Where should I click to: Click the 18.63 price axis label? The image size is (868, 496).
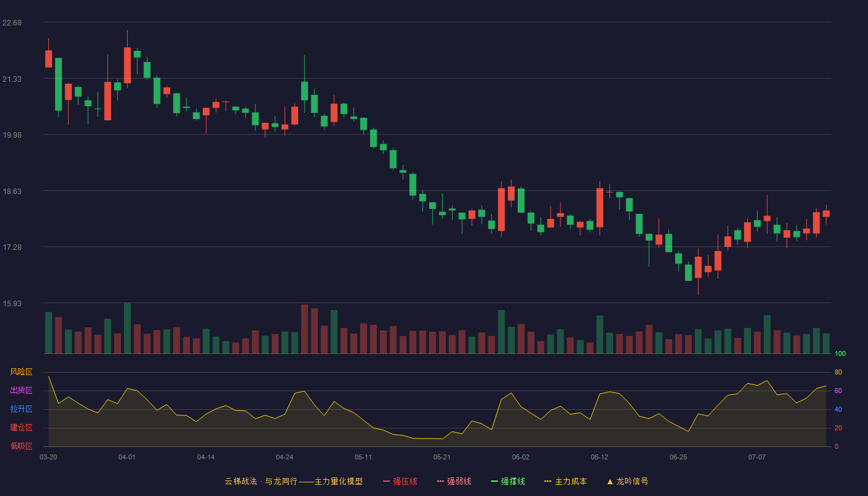(12, 192)
